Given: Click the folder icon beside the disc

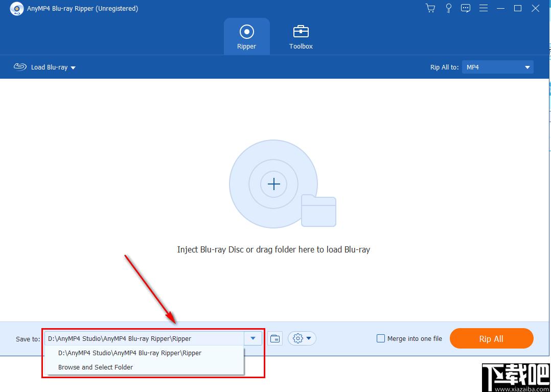Looking at the screenshot, I should tap(319, 211).
